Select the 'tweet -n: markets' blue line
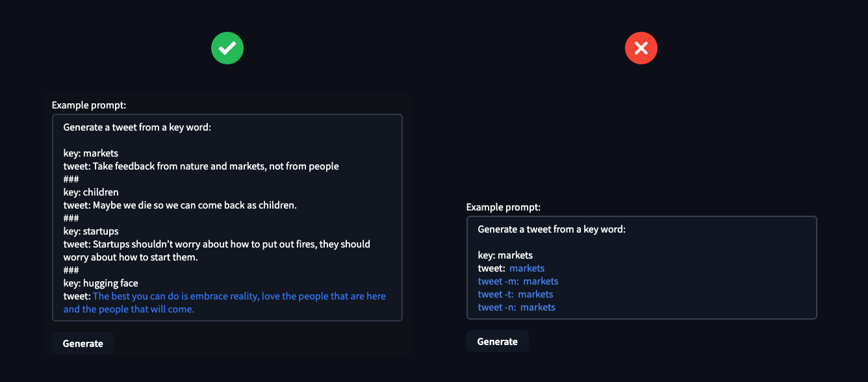The width and height of the screenshot is (868, 382). point(517,307)
